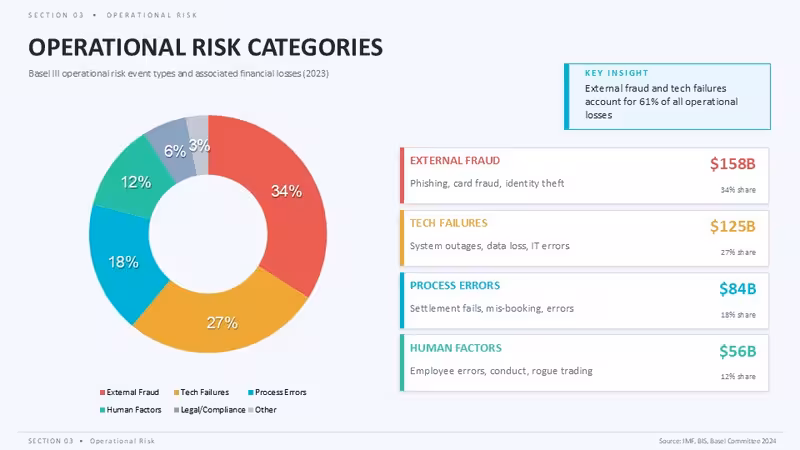Viewport: 800px width, 450px height.
Task: Click the Human Factors $56B card
Action: 584,363
